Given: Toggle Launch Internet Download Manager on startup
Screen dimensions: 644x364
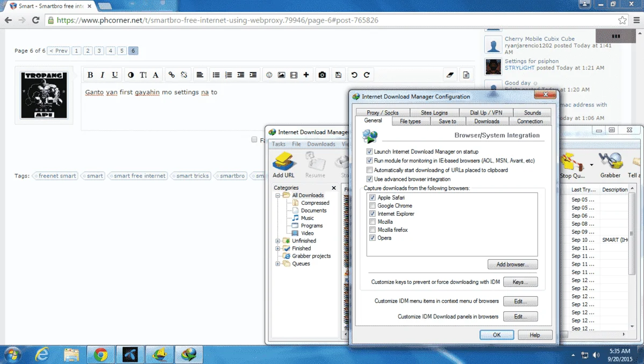Looking at the screenshot, I should pyautogui.click(x=369, y=152).
